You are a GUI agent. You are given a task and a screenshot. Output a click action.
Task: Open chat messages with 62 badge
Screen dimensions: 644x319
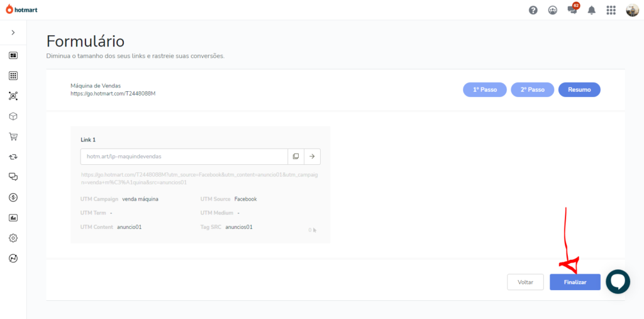(572, 10)
